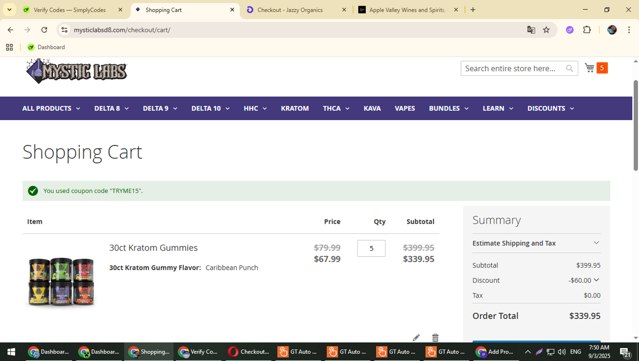Click the Mystic Labs logo

coord(76,71)
